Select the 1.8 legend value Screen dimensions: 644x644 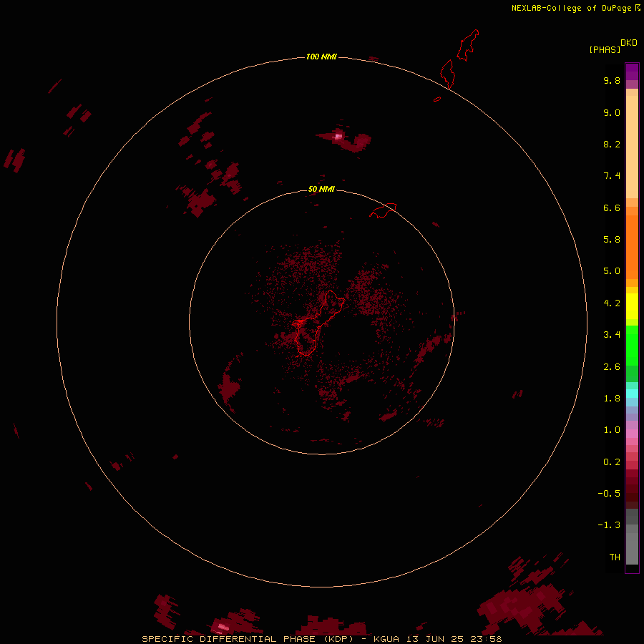pos(612,399)
